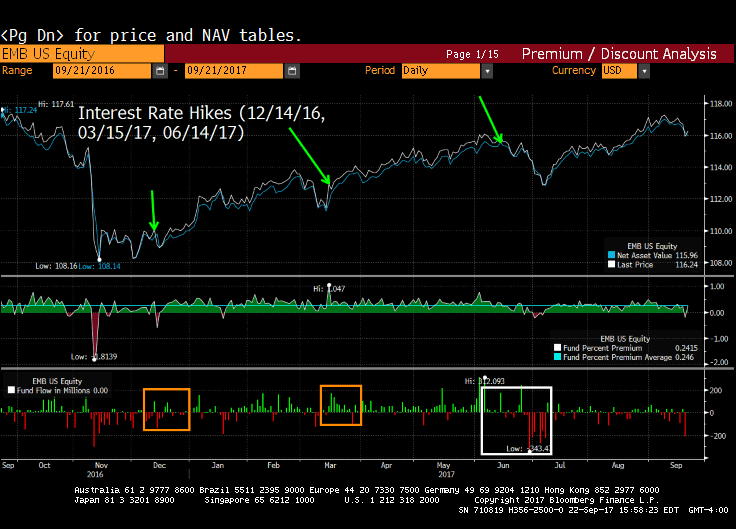Toggle the Last Price legend series
736x529 pixels.
pyautogui.click(x=609, y=264)
